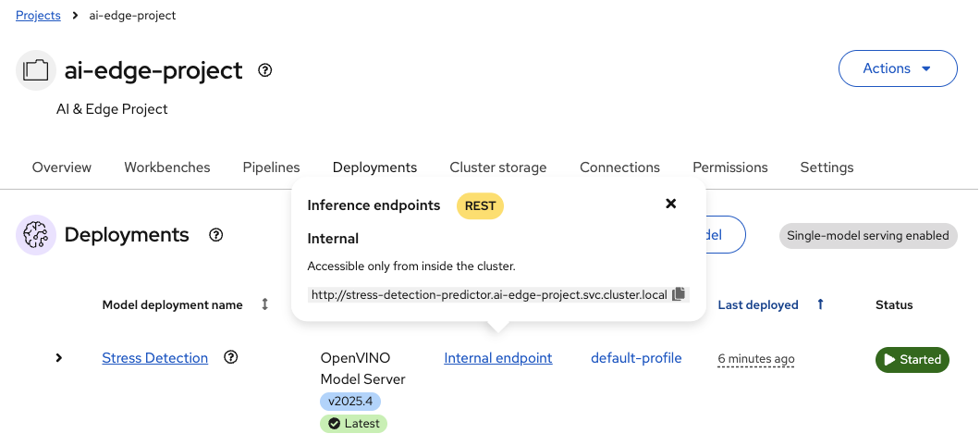Click the project folder icon
The image size is (980, 446).
36,70
